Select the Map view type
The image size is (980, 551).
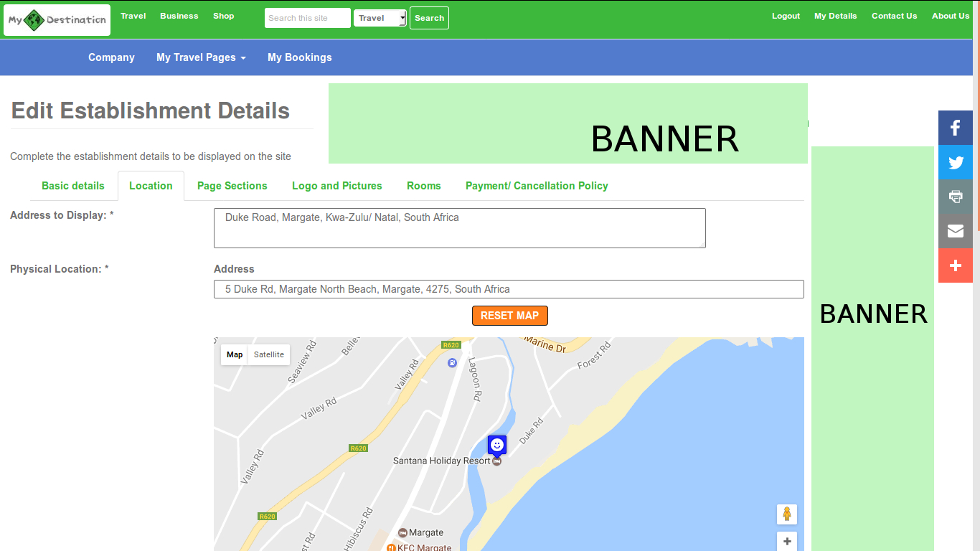coord(235,354)
